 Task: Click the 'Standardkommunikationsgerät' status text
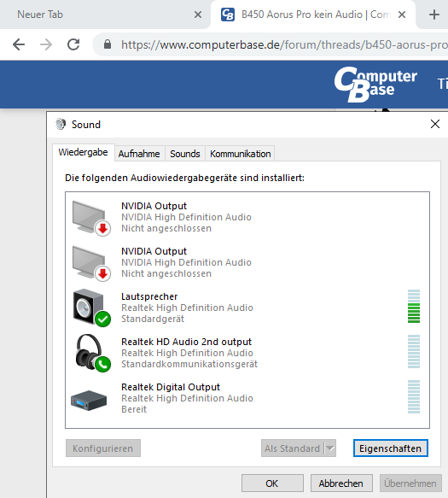189,364
